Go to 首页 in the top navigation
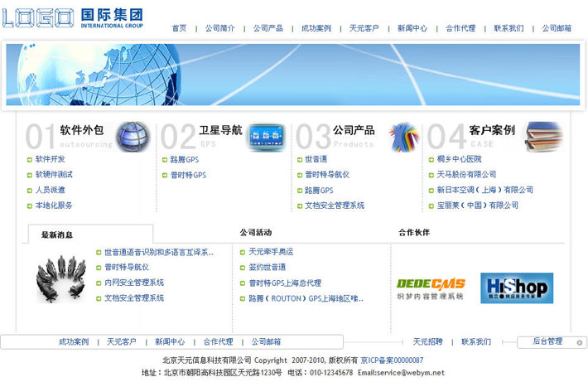588x382 pixels. click(x=179, y=28)
